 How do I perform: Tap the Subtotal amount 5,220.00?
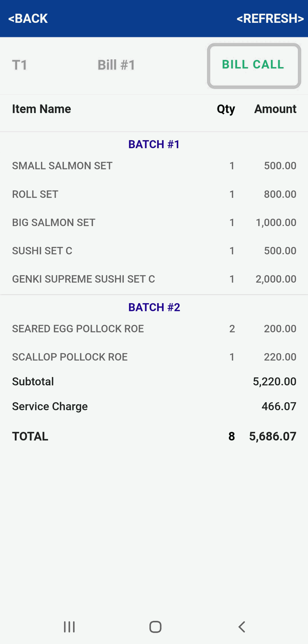point(274,381)
